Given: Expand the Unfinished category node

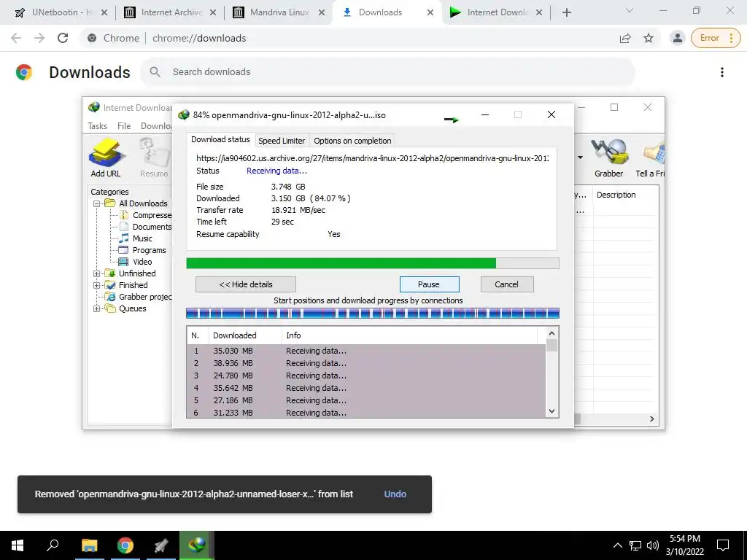Looking at the screenshot, I should pos(96,274).
